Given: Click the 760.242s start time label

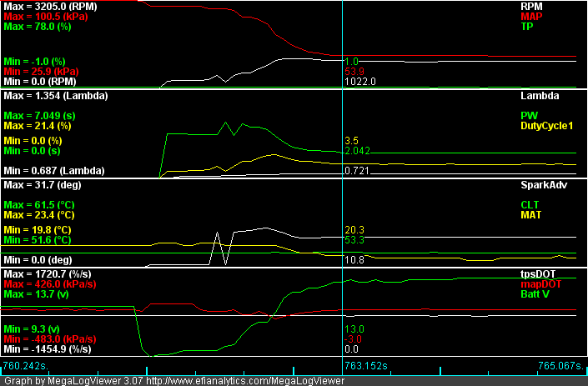Looking at the screenshot, I should [x=25, y=366].
